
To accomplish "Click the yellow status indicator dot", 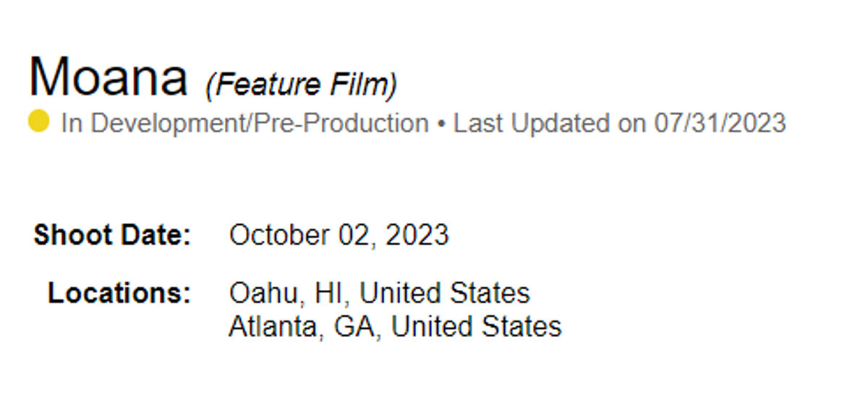I will 38,121.
